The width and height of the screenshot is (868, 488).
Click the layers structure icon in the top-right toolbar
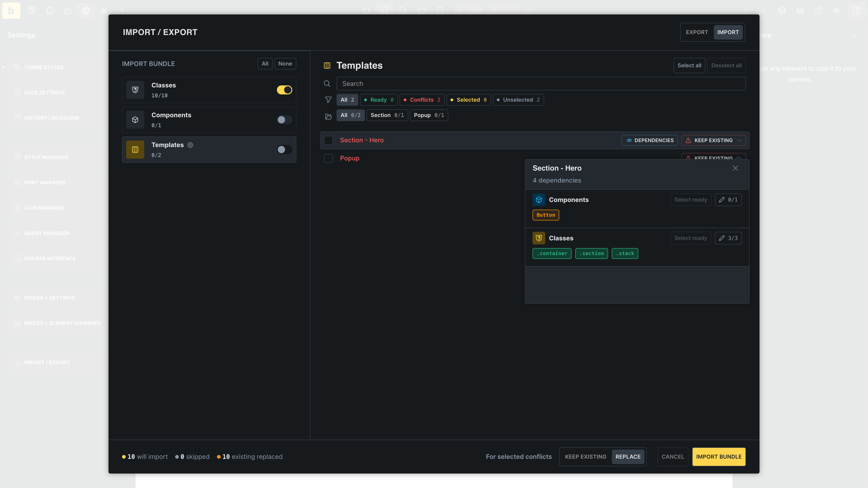coord(782,10)
